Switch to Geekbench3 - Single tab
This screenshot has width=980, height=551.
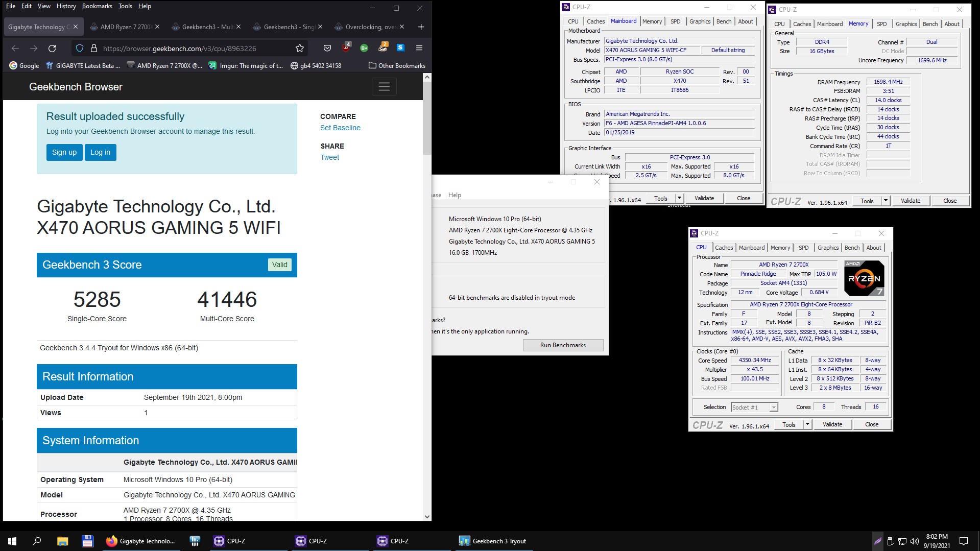[x=288, y=27]
